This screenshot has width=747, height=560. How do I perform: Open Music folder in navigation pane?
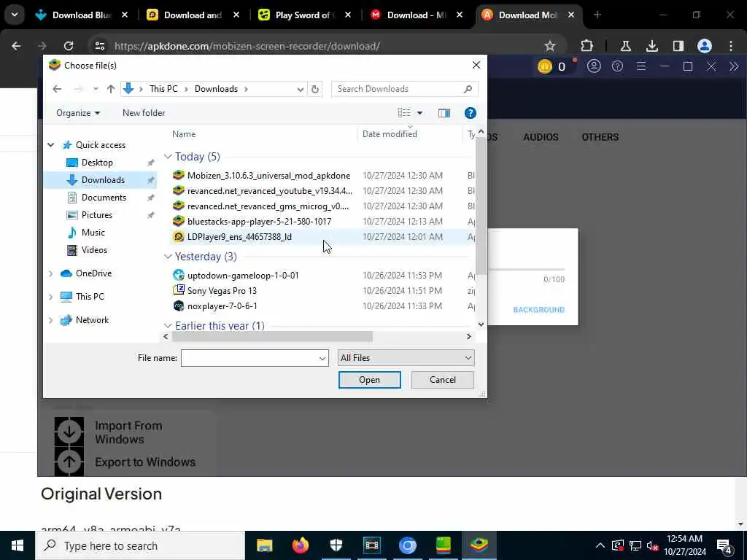coord(93,233)
